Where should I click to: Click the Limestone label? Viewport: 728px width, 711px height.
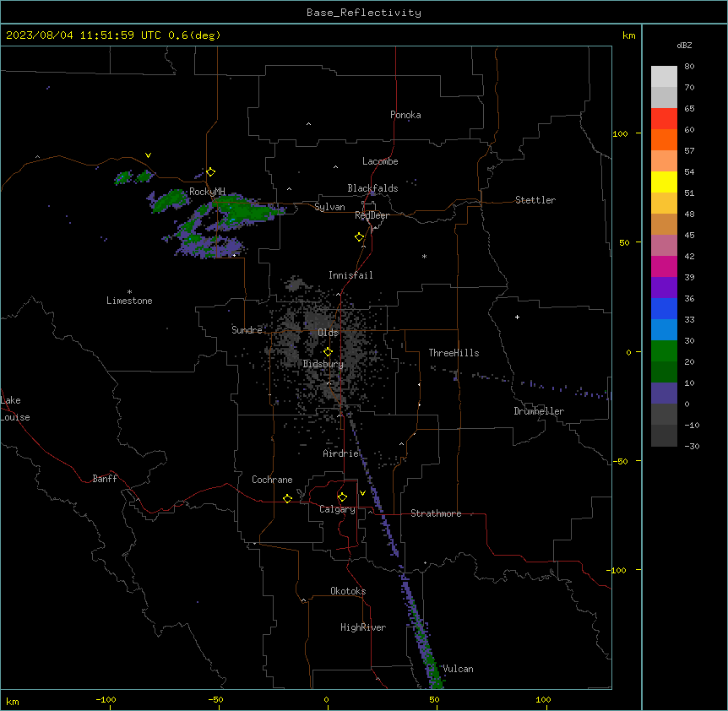click(x=129, y=301)
